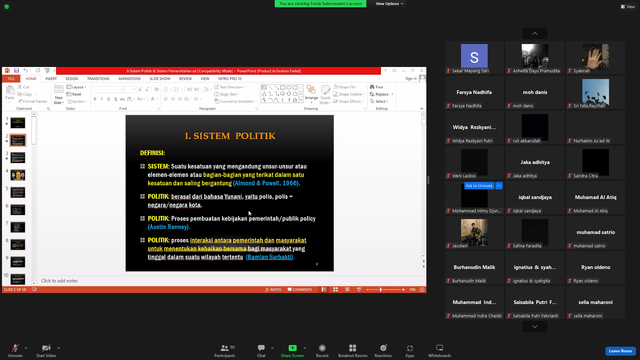Toggle Underline formatting in Font group

click(x=109, y=99)
